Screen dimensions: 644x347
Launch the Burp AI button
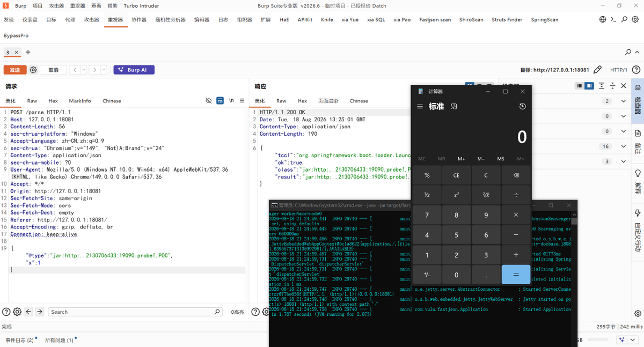click(134, 70)
